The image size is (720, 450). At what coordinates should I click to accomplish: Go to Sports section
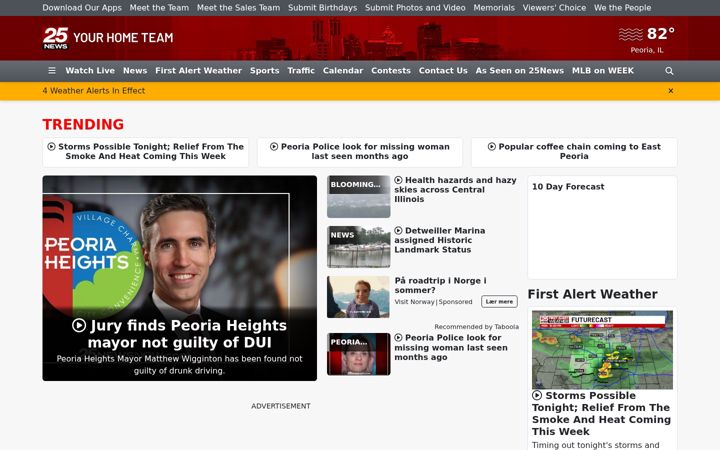pyautogui.click(x=264, y=71)
